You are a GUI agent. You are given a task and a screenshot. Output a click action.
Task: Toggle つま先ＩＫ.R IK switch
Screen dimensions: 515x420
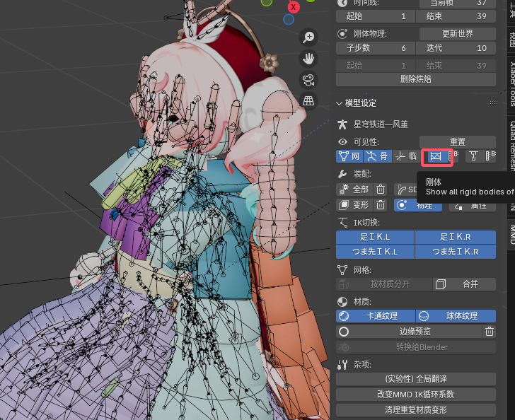[456, 252]
